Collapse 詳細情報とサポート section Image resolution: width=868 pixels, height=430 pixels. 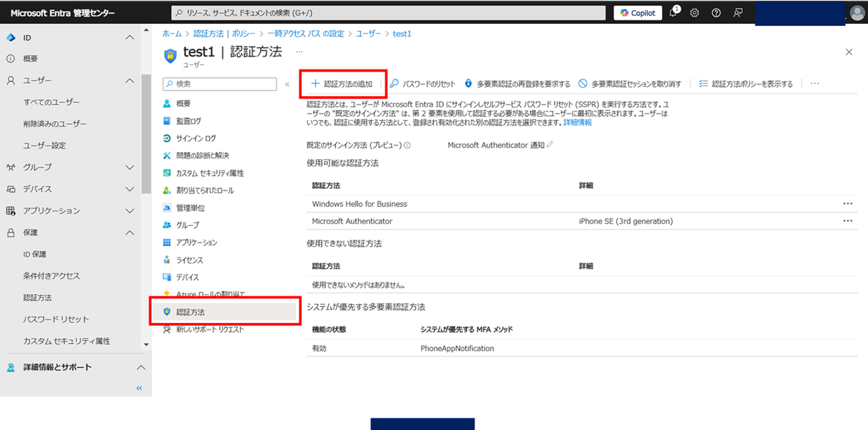point(141,367)
